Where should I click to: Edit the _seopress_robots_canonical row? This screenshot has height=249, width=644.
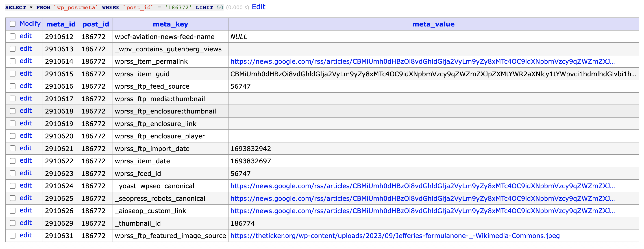pos(26,198)
